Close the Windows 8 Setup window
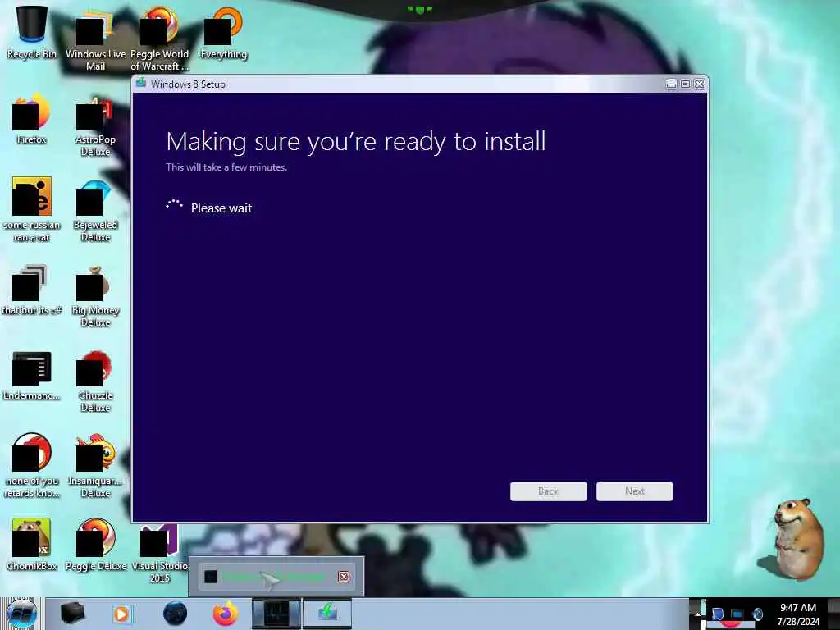Viewport: 840px width, 630px height. tap(699, 84)
